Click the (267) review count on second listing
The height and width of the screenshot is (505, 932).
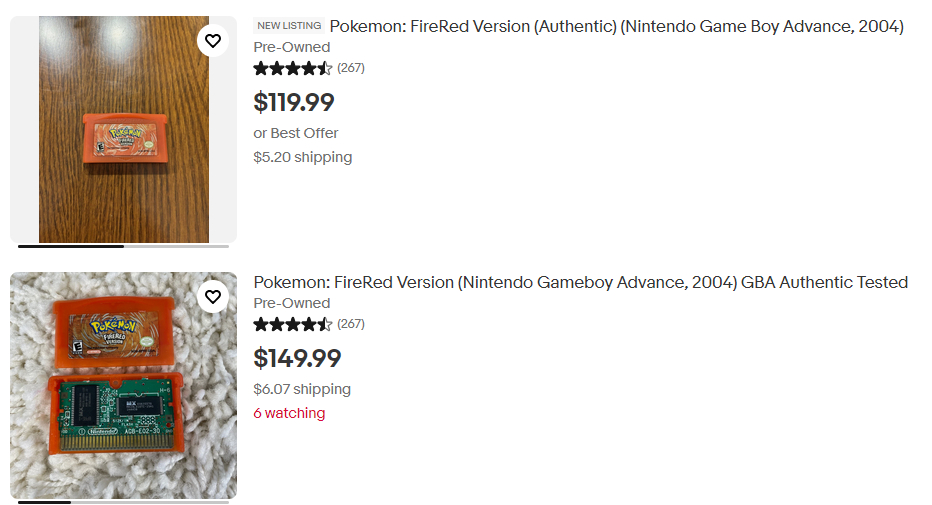tap(351, 324)
